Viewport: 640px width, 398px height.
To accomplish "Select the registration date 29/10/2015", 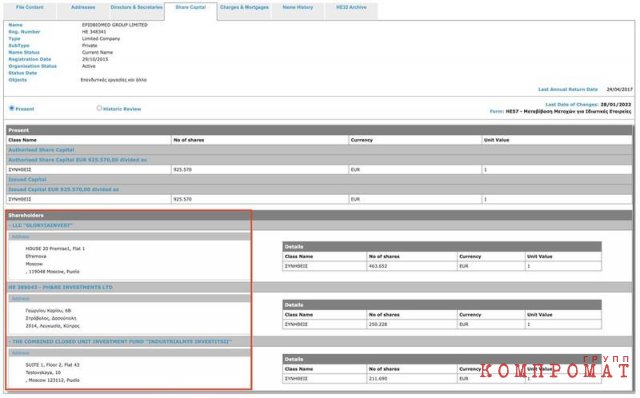I will (95, 60).
